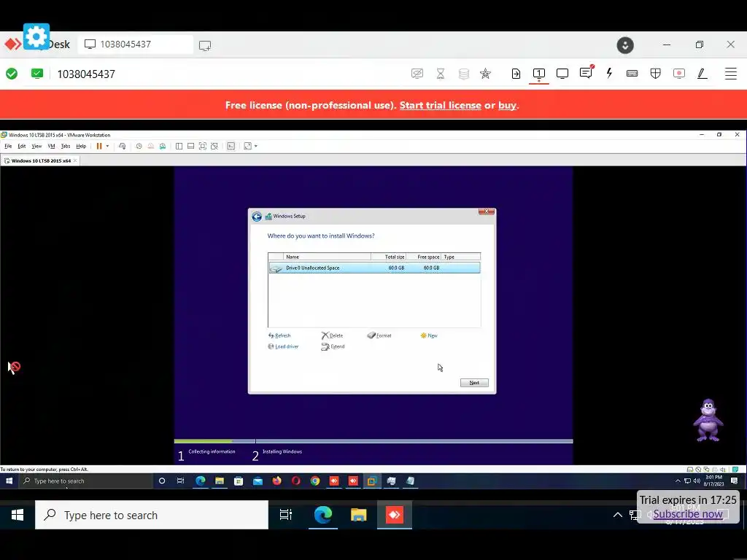Viewport: 747px width, 560px height.
Task: Click back arrow in Windows Setup
Action: pyautogui.click(x=257, y=217)
